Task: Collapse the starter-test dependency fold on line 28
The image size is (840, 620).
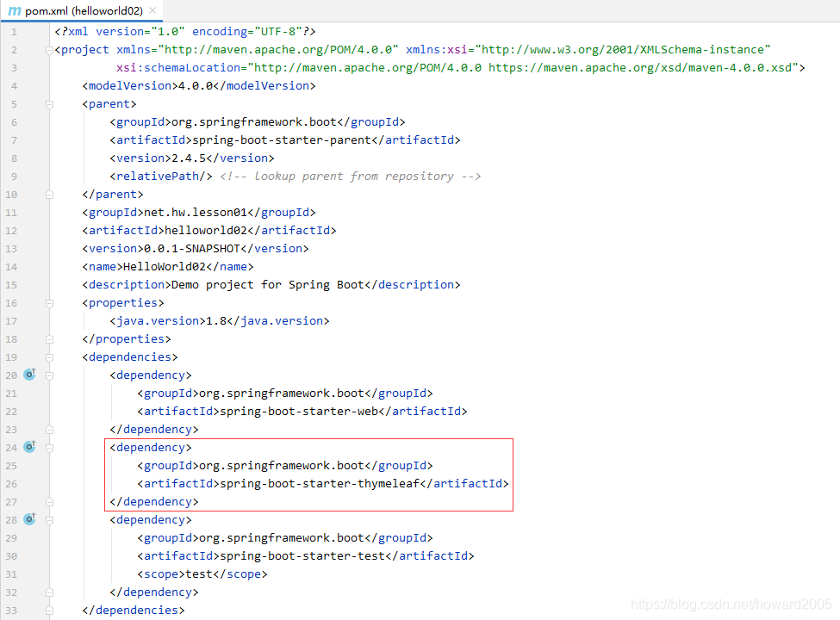Action: [x=49, y=520]
